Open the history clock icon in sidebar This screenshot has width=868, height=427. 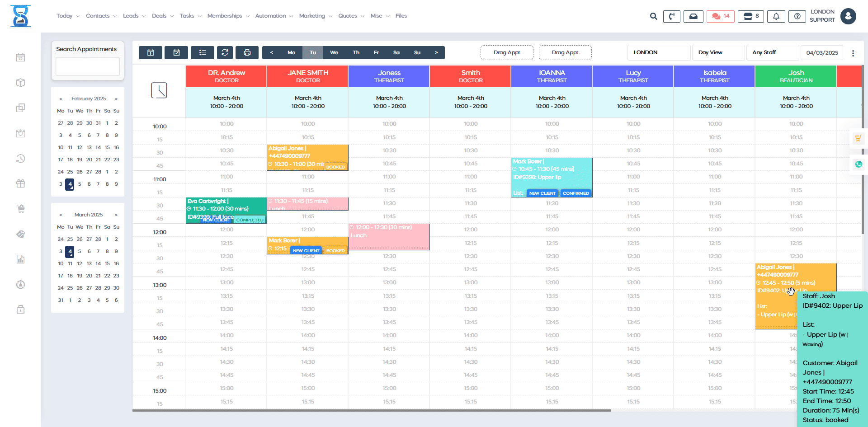[20, 159]
